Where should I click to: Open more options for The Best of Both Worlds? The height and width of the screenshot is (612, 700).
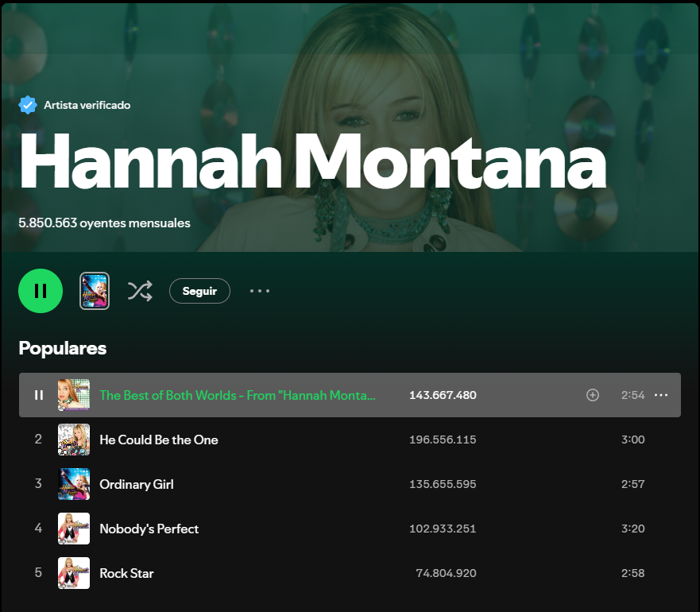click(x=660, y=395)
